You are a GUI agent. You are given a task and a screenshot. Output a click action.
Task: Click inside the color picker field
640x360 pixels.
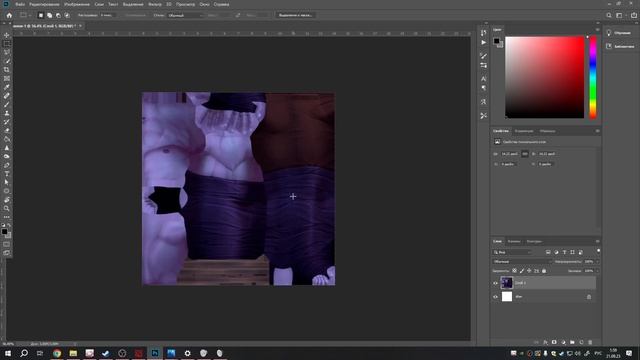pyautogui.click(x=544, y=77)
